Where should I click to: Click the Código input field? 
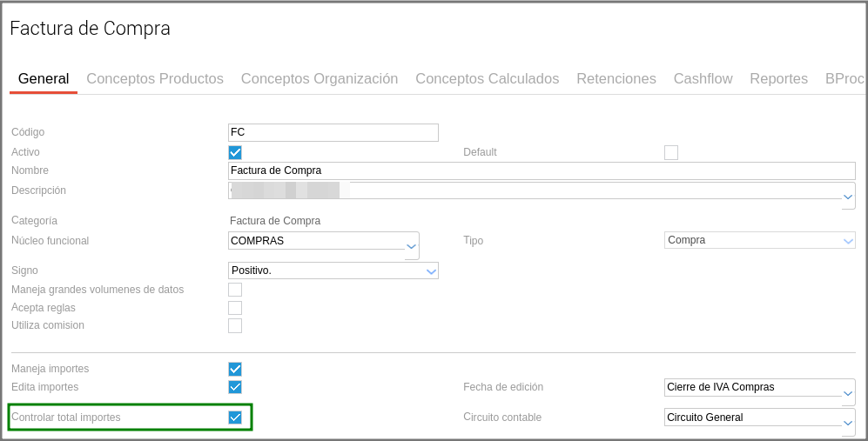(333, 132)
